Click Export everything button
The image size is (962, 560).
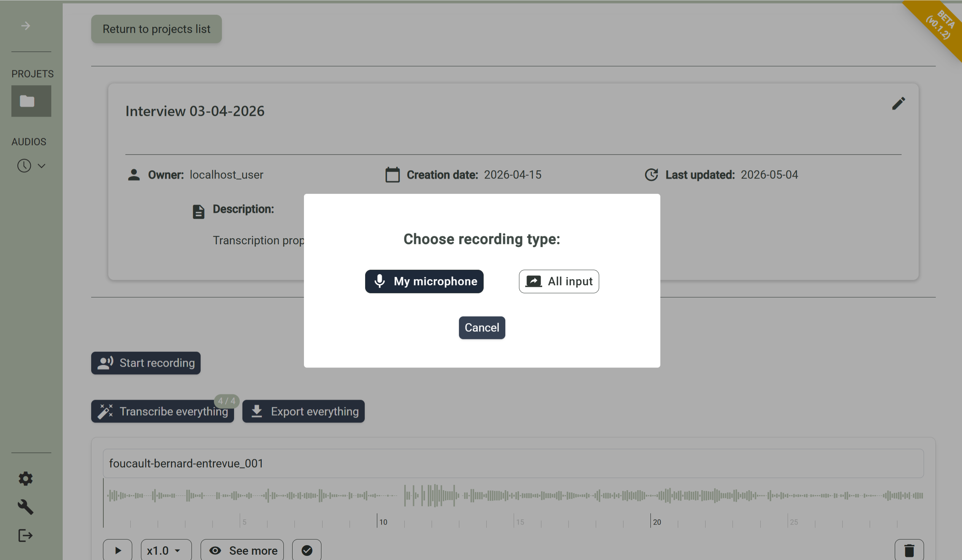coord(304,411)
